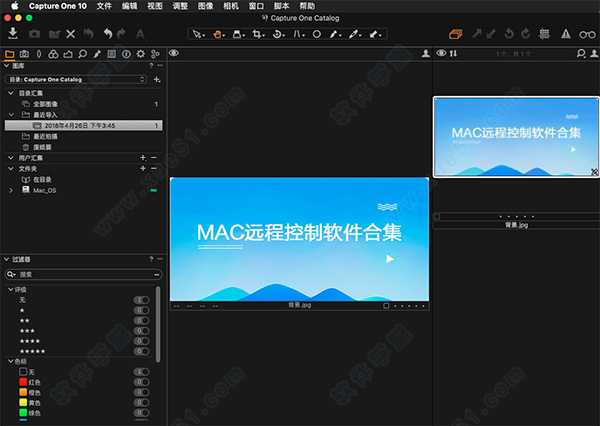Screen dimensions: 600x426
Task: Expand the Mac_OS drive item
Action: point(11,190)
